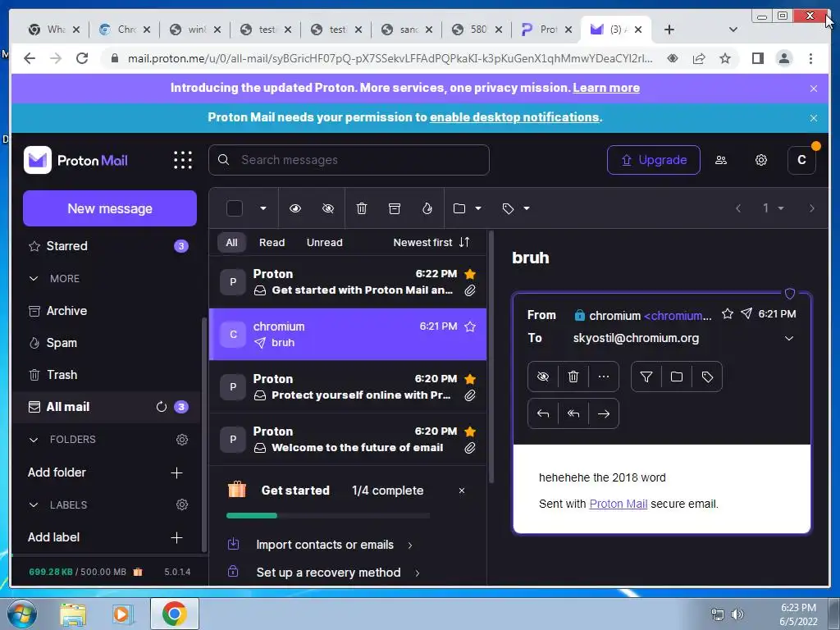Open the page number dropdown

(x=773, y=208)
